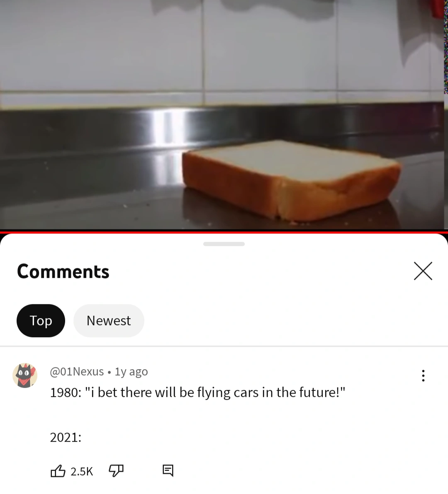Open replies via comment bubble icon
This screenshot has height=494, width=448.
point(168,471)
